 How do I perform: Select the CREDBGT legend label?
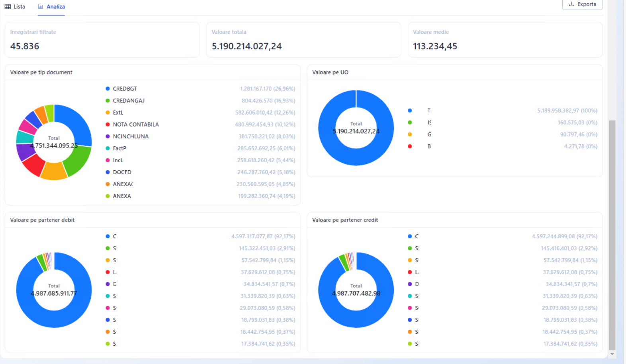(x=125, y=89)
